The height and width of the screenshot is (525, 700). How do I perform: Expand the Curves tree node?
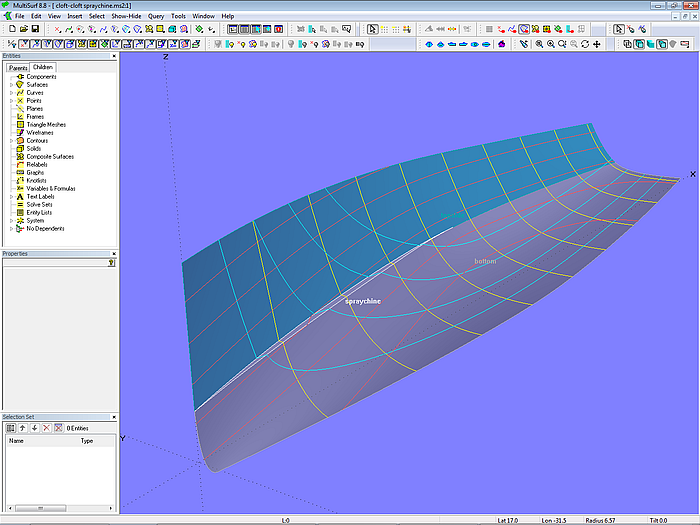pyautogui.click(x=11, y=93)
